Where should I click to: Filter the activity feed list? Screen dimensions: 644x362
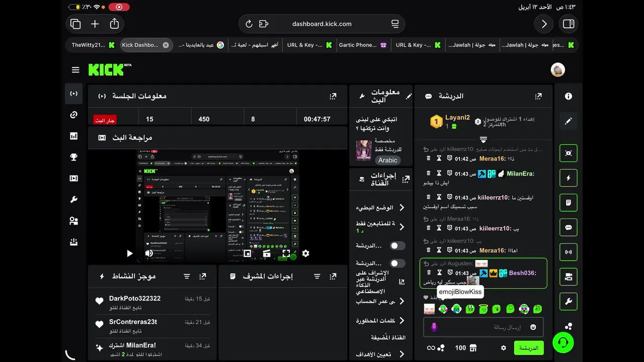point(187,276)
